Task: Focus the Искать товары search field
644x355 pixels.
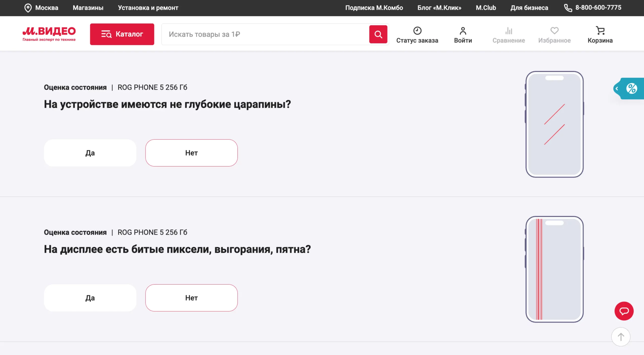Action: coord(264,34)
